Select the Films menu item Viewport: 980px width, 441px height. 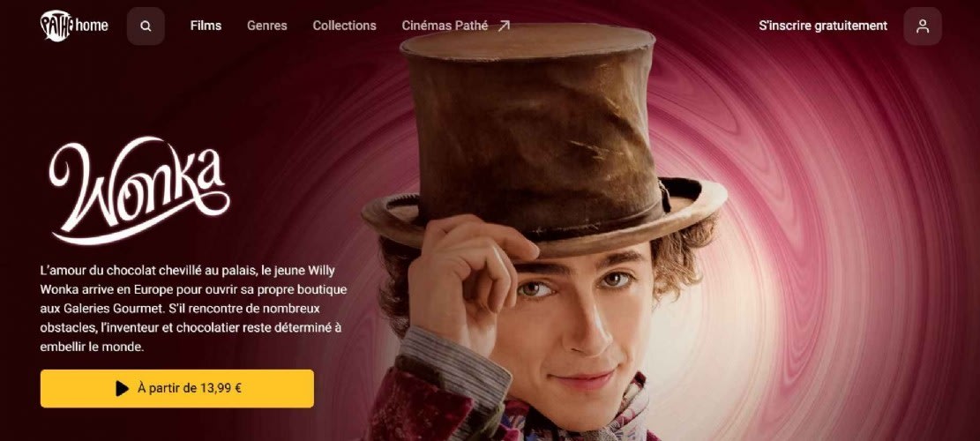click(x=206, y=26)
